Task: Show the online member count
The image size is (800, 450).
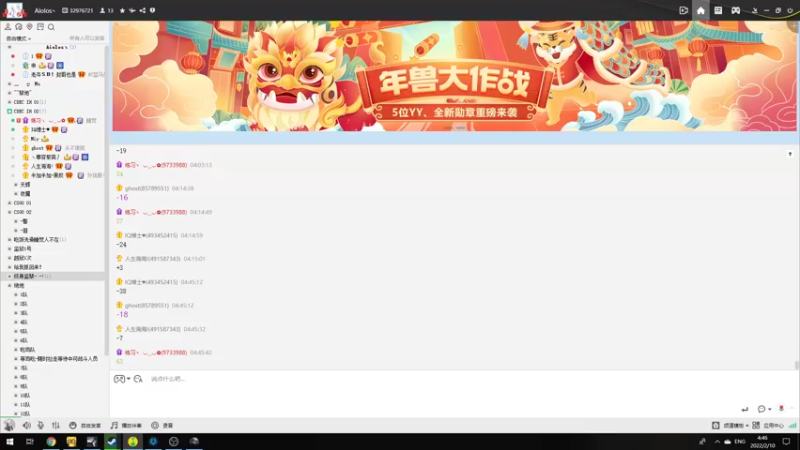Action: tap(107, 10)
